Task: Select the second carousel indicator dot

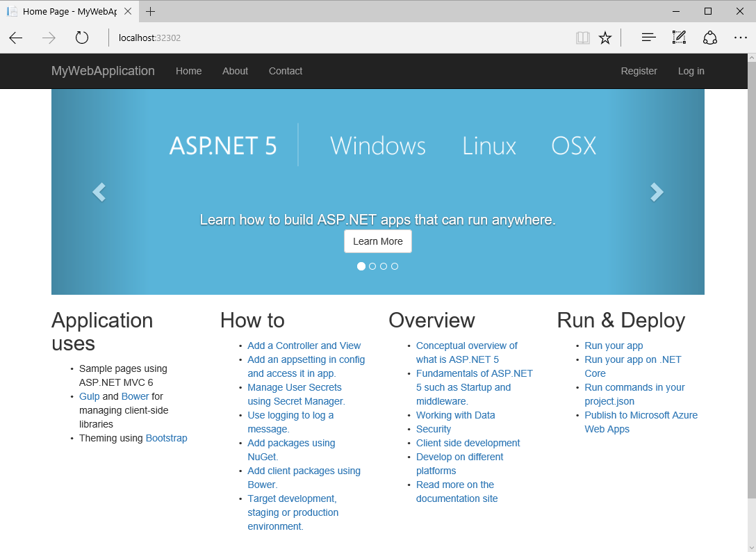Action: pos(372,266)
